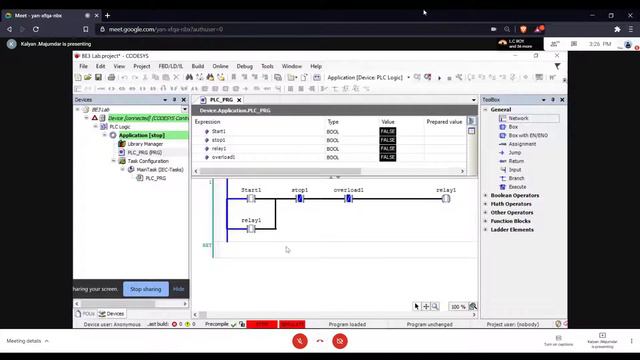This screenshot has height=360, width=640.
Task: Toggle the relay1 parallel contact
Action: [x=251, y=229]
